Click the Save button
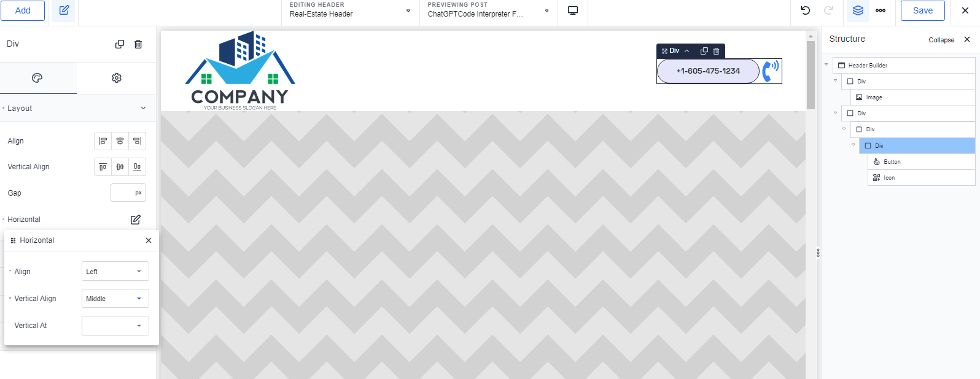 pos(922,10)
